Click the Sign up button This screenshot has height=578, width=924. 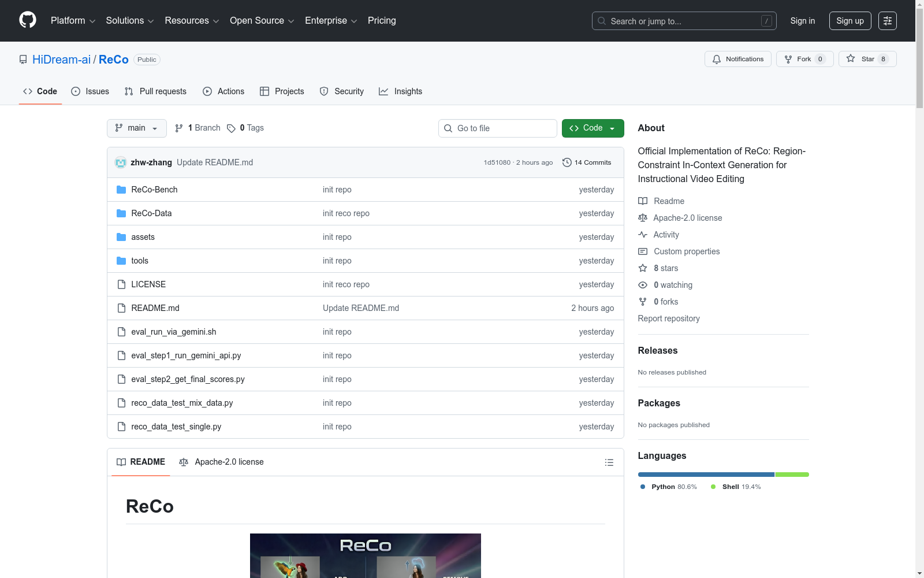click(x=850, y=21)
